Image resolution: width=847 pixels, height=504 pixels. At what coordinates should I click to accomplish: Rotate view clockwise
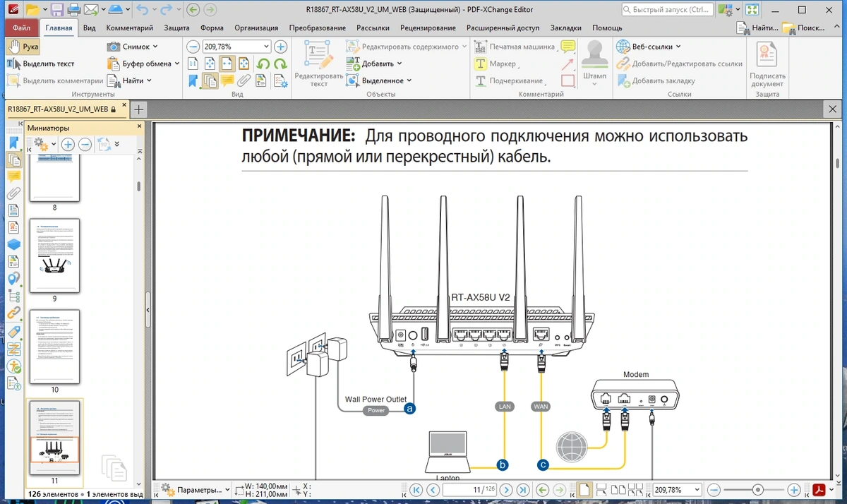280,64
